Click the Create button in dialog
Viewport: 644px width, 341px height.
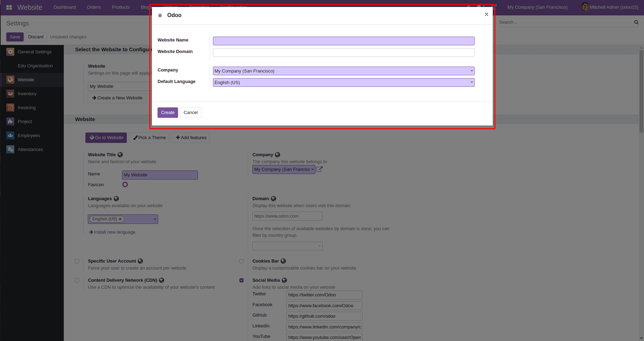(x=168, y=113)
